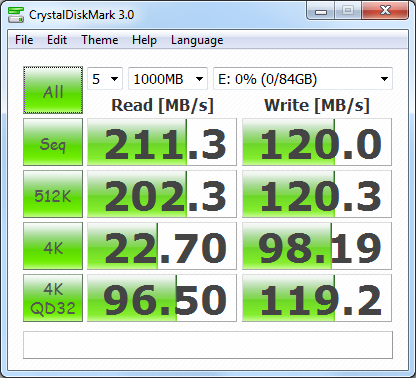
Task: Minimize the CrystalDiskMark window
Action: tap(321, 11)
